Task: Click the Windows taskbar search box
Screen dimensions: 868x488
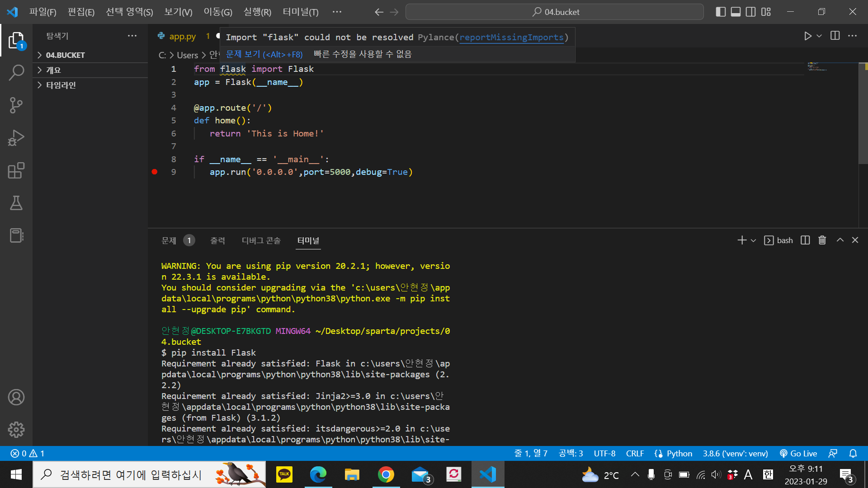Action: pyautogui.click(x=149, y=474)
